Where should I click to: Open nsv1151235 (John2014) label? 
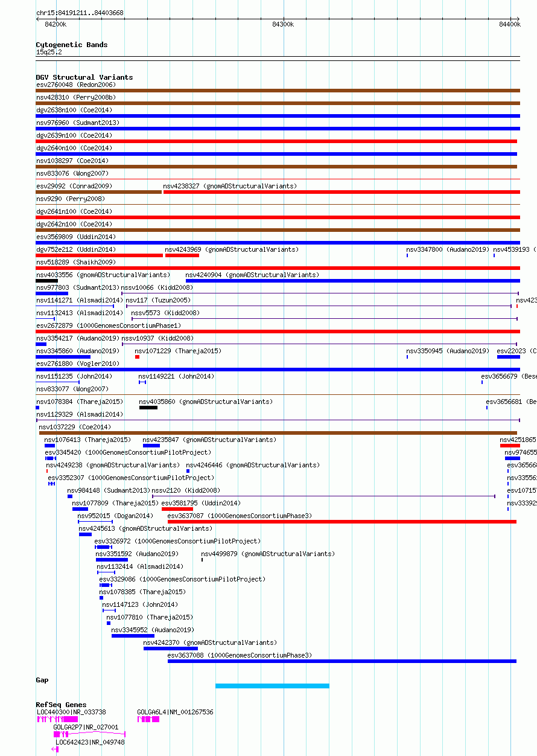74,376
